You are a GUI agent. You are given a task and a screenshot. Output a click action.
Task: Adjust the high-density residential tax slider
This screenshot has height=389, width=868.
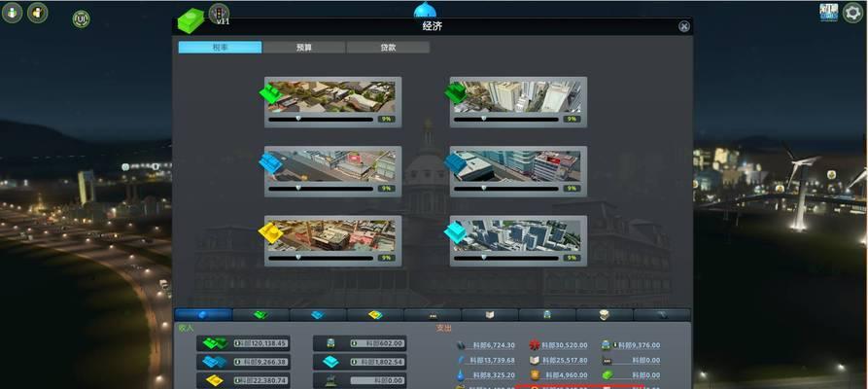(x=506, y=119)
